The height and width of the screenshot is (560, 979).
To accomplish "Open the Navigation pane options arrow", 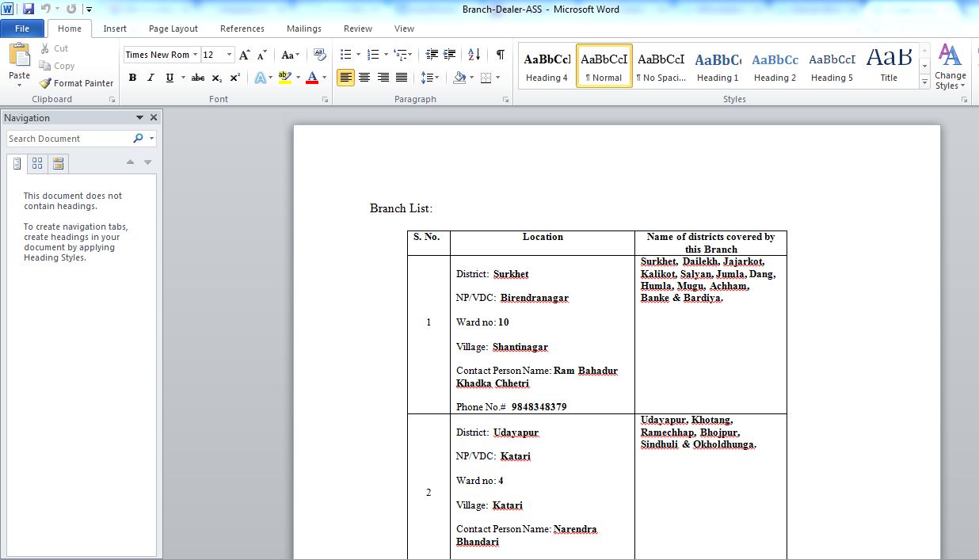I will click(x=139, y=117).
